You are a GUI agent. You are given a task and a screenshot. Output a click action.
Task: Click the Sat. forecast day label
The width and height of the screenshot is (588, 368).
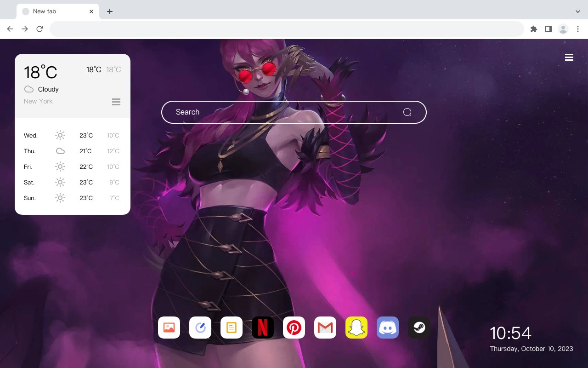click(x=29, y=182)
